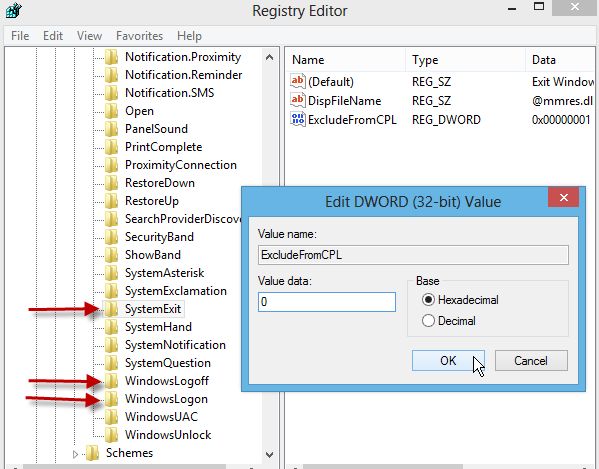Click the Exit Window data cell
This screenshot has width=599, height=469.
click(x=563, y=81)
